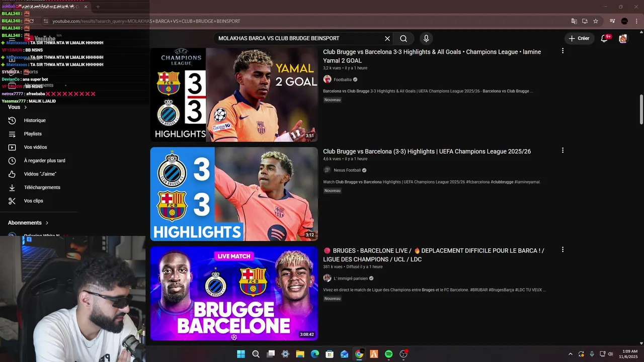The image size is (644, 362).
Task: Open Vos clips in the sidebar
Action: [x=33, y=201]
